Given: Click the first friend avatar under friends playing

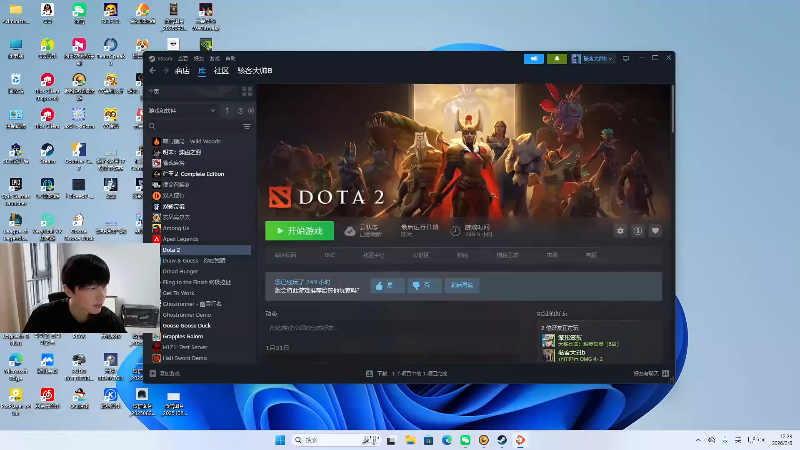Looking at the screenshot, I should (x=548, y=341).
